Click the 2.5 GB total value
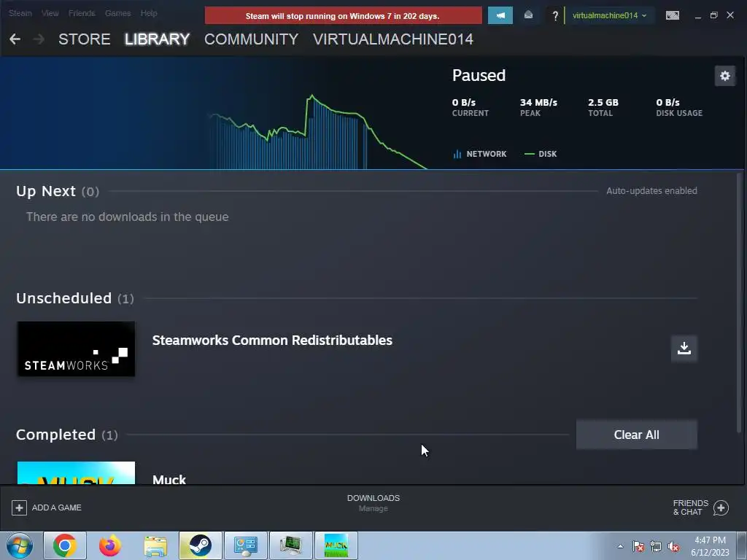This screenshot has width=747, height=560. pos(603,102)
